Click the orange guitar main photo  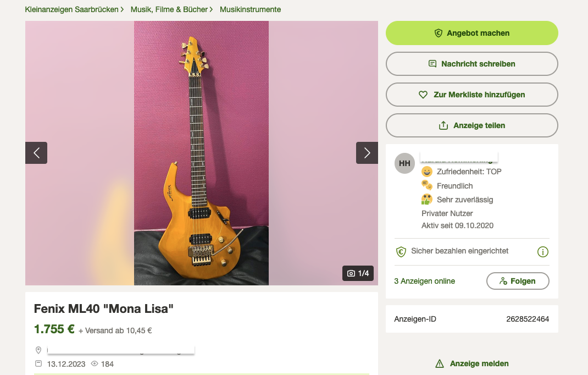[x=201, y=153]
